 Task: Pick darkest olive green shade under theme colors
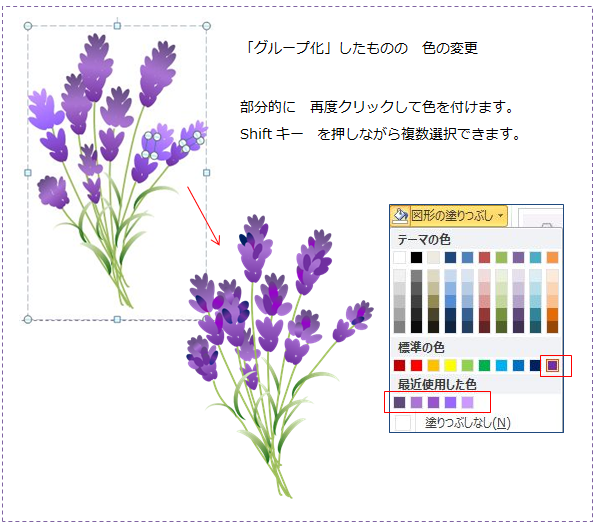pos(501,327)
